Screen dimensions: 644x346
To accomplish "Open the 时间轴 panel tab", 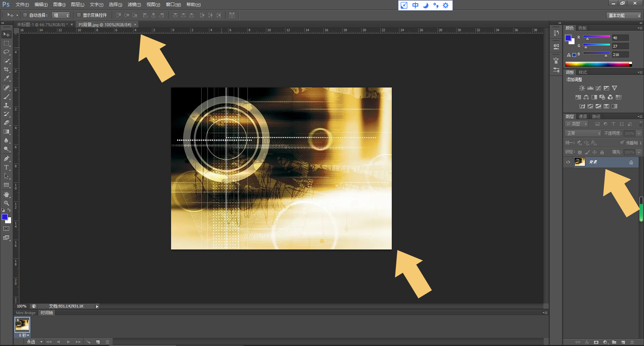I will click(x=47, y=313).
